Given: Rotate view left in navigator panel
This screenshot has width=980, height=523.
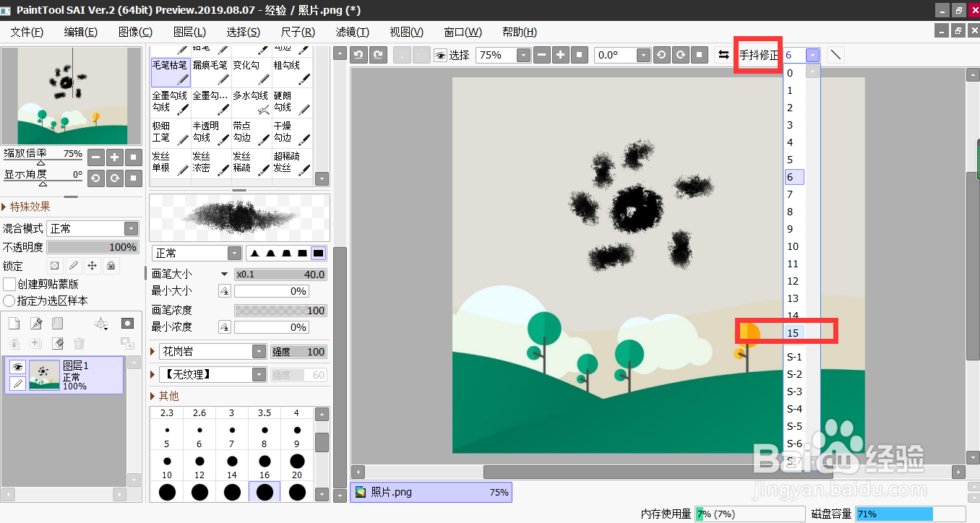Looking at the screenshot, I should (x=96, y=178).
